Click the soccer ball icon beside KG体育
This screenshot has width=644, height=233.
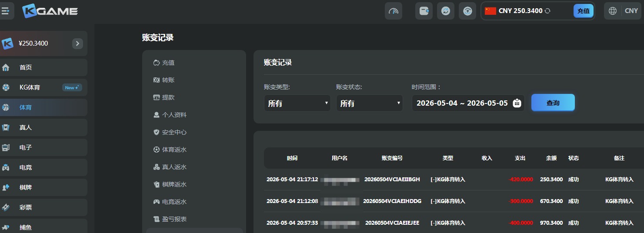tap(6, 87)
